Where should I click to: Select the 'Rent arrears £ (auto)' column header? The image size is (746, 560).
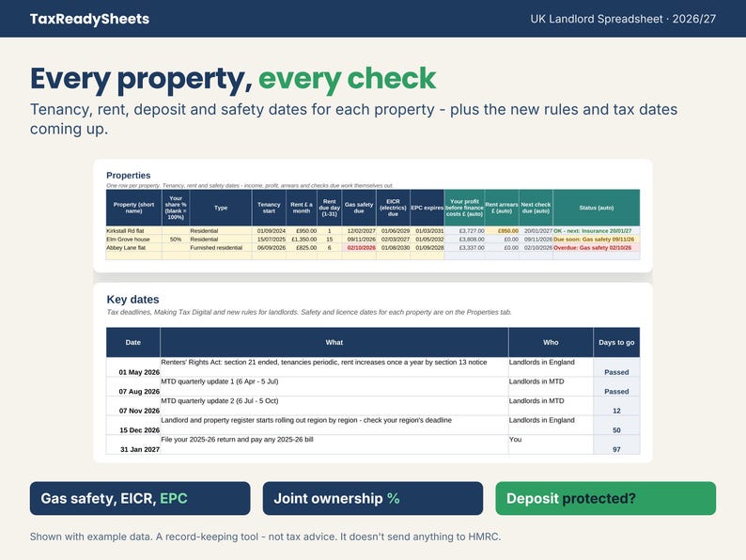[502, 208]
